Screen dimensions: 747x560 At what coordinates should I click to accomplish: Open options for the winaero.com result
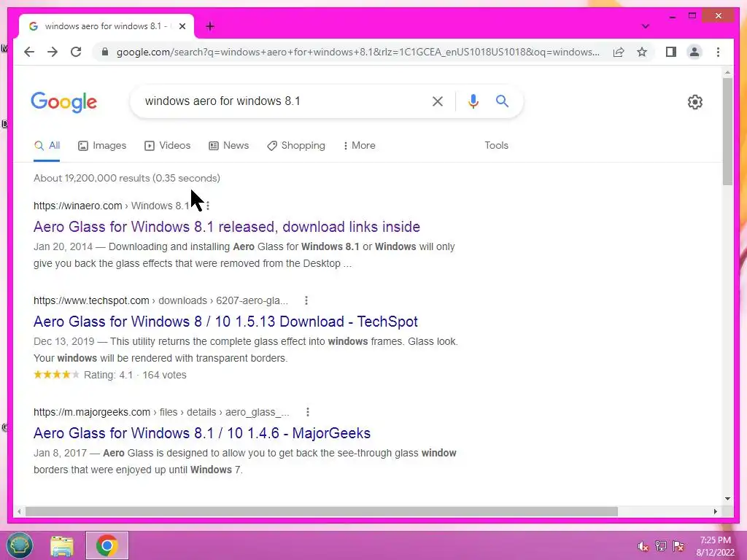(208, 206)
